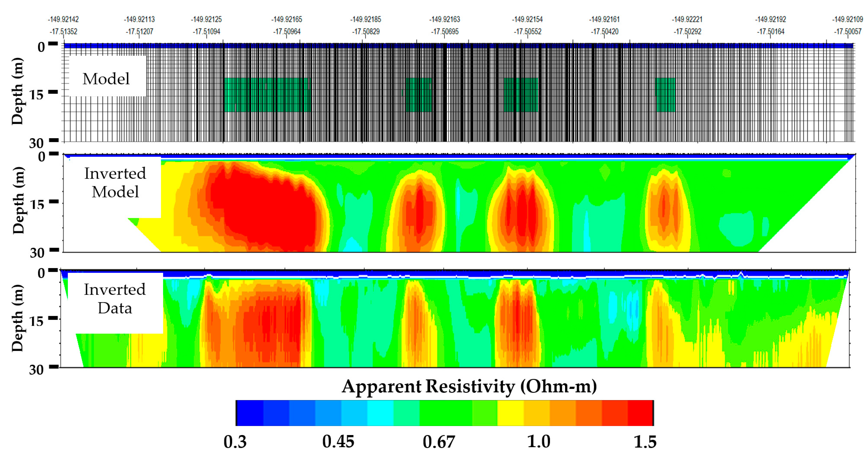Screen dimensions: 868x458
Task: Click the 15 depth tick of Inverted Data
Action: tap(36, 321)
